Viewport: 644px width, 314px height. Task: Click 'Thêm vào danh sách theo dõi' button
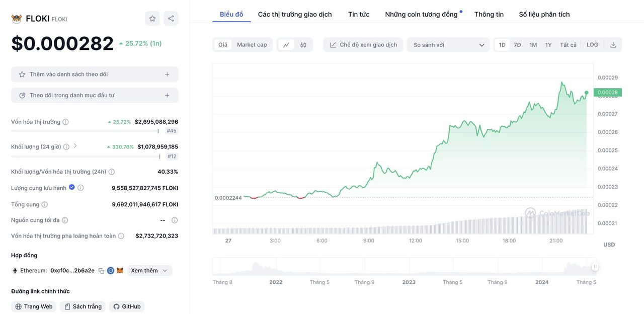[x=95, y=74]
